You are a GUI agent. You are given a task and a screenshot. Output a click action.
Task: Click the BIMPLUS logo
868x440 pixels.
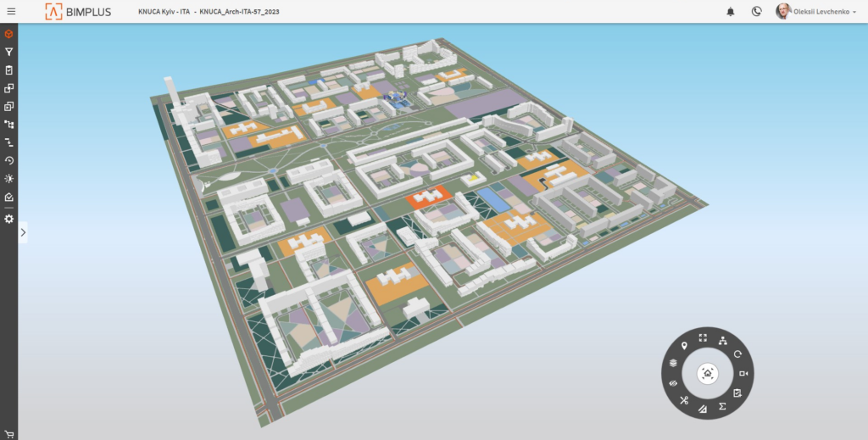click(78, 11)
